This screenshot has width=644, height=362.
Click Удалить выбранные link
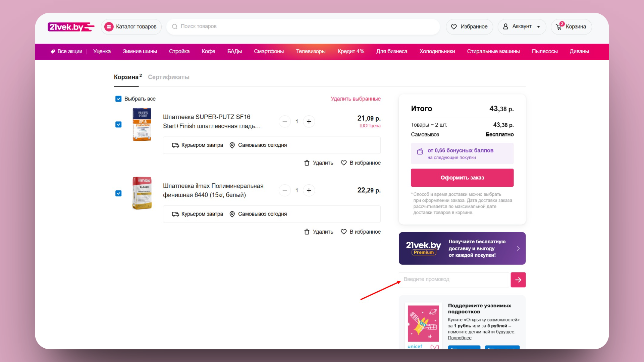356,99
